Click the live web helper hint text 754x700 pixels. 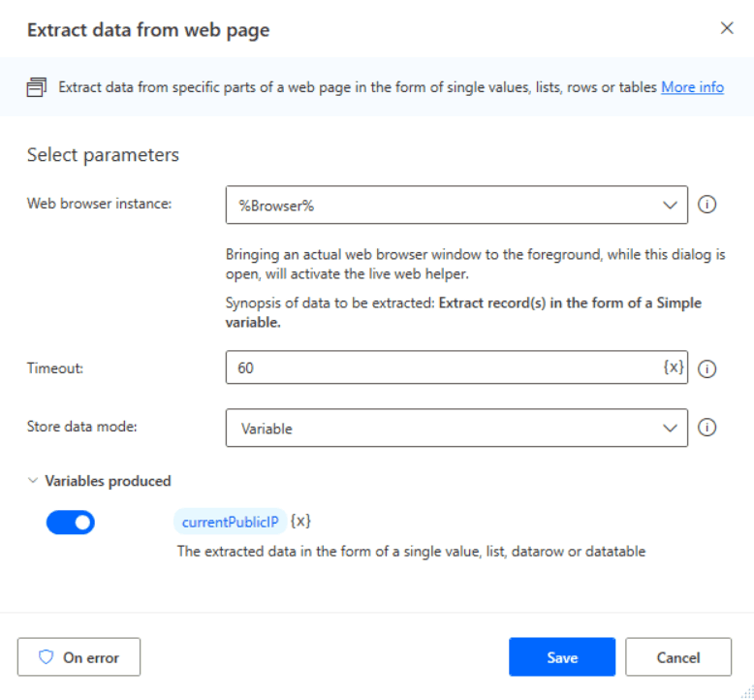[x=475, y=264]
